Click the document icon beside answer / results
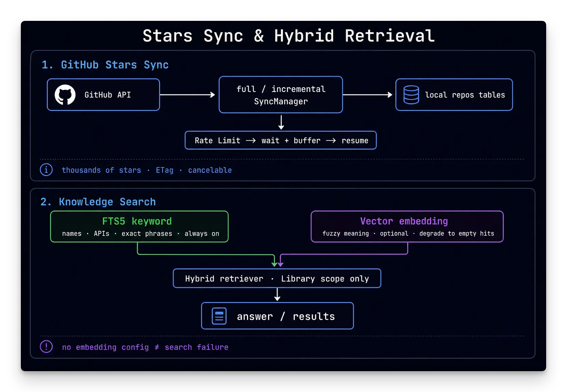This screenshot has width=567, height=392. (219, 316)
